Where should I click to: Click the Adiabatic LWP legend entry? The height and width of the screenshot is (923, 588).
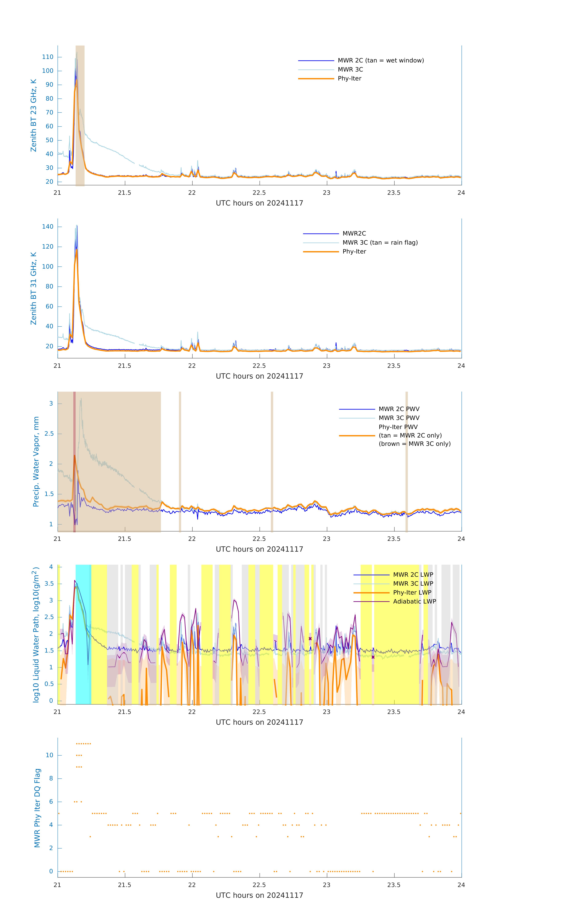[x=414, y=601]
